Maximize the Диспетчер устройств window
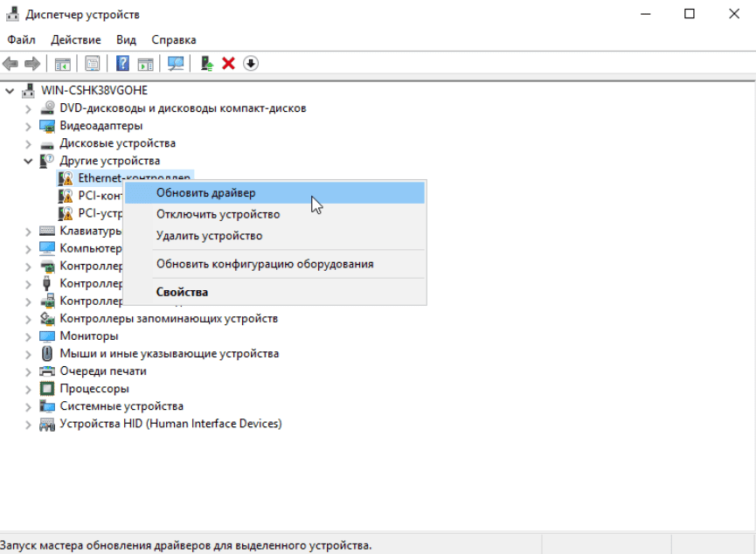The image size is (756, 554). 690,13
